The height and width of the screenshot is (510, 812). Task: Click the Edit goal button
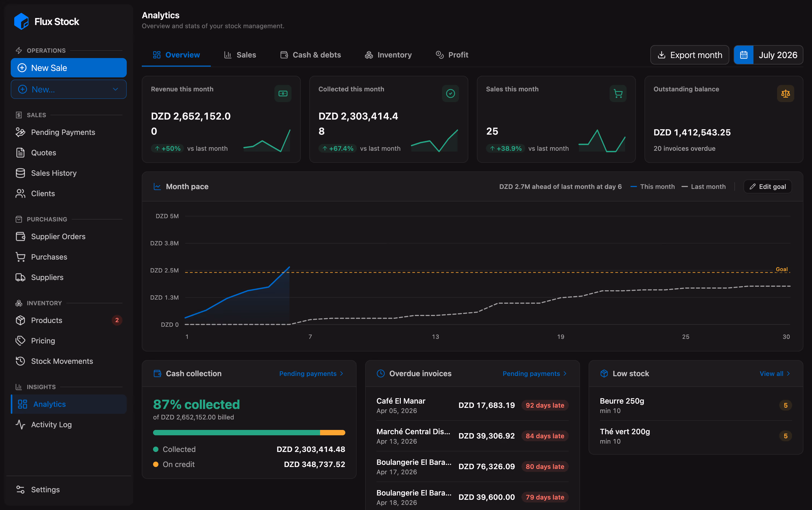click(767, 186)
